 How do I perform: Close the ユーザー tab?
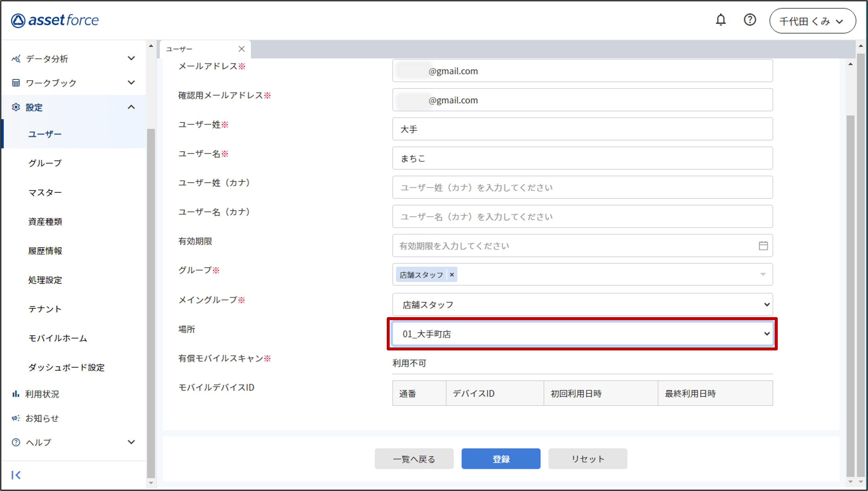pyautogui.click(x=241, y=49)
